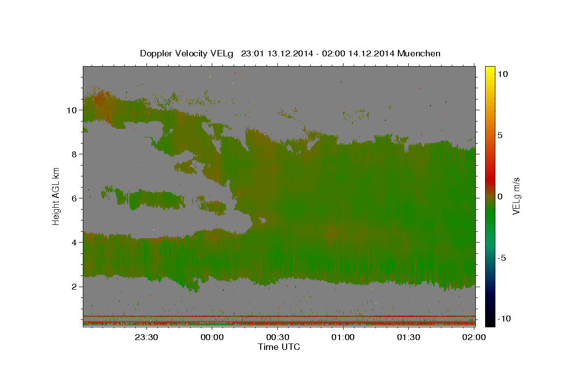
Task: Click the "Time UTC" axis label
Action: tap(279, 347)
